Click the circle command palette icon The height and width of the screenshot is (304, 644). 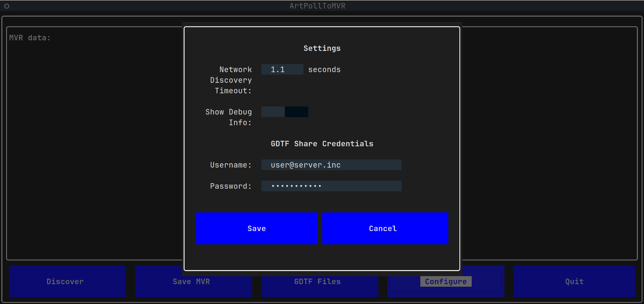click(6, 6)
